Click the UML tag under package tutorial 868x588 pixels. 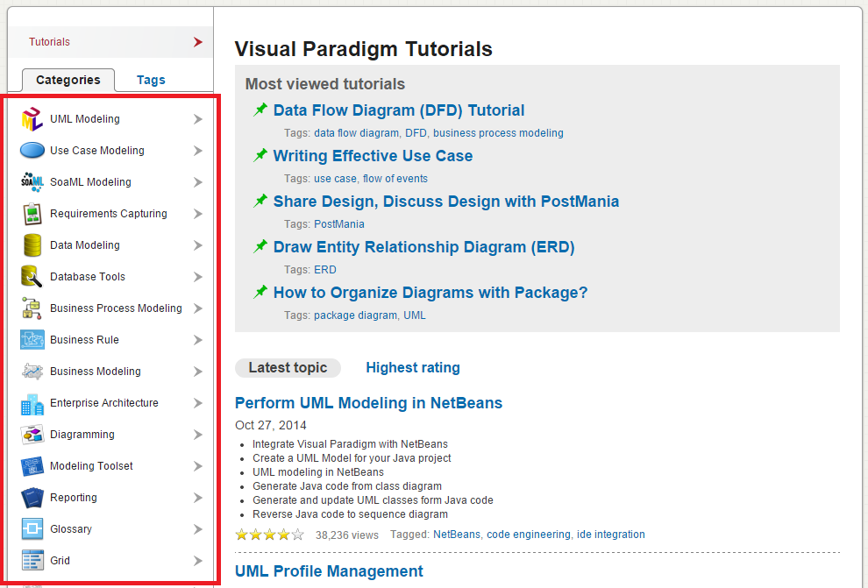pyautogui.click(x=414, y=315)
